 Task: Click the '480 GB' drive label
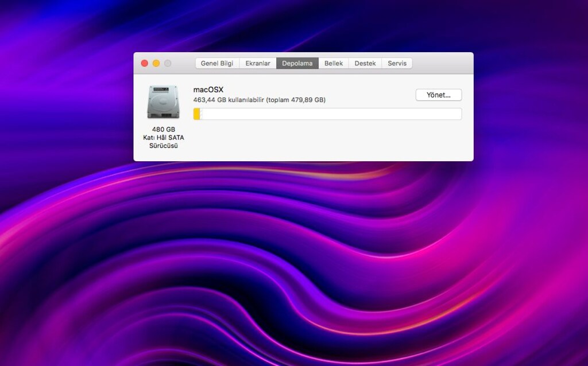tap(164, 129)
